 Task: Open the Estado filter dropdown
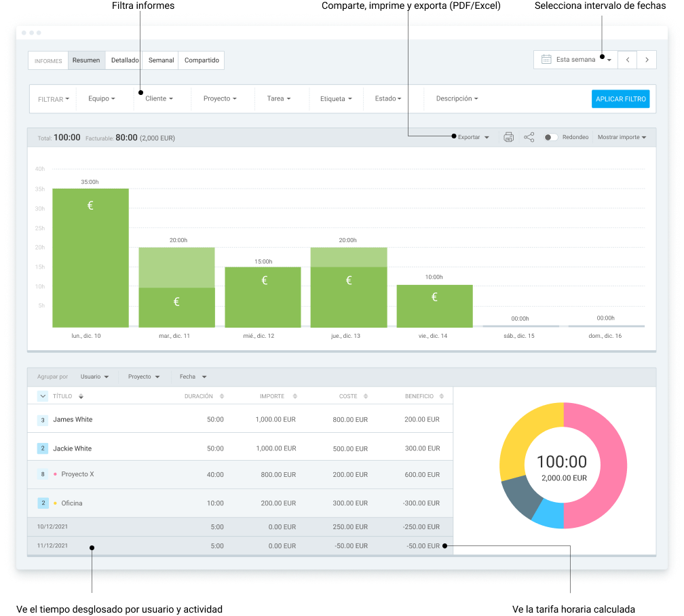click(388, 98)
